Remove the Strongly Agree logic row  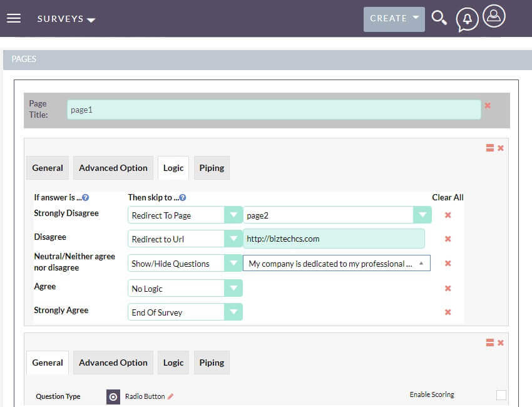448,312
